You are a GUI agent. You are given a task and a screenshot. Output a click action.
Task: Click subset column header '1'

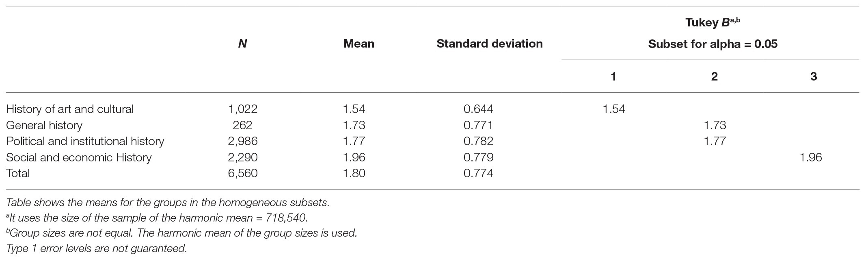pos(613,76)
